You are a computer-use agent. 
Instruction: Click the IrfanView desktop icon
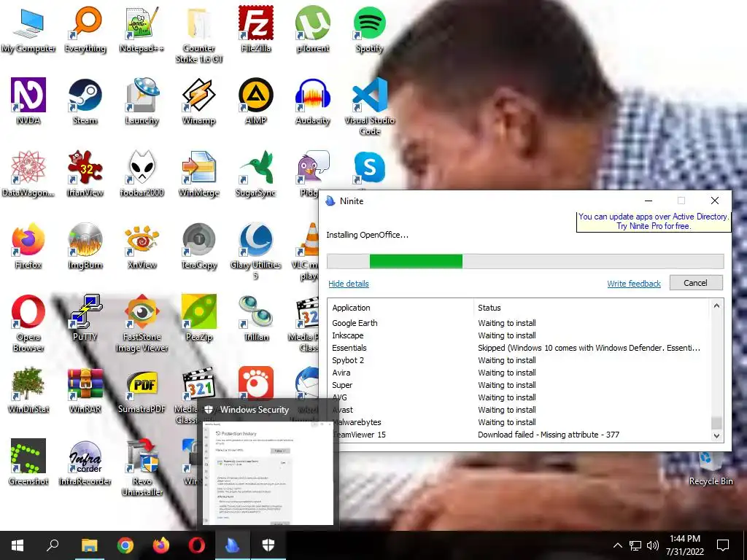click(x=85, y=174)
